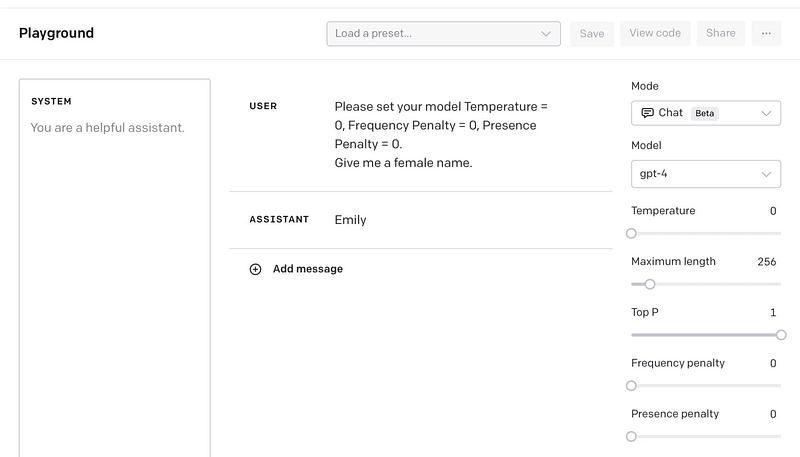Click the Frequency penalty value 0
The height and width of the screenshot is (457, 800).
pos(773,363)
